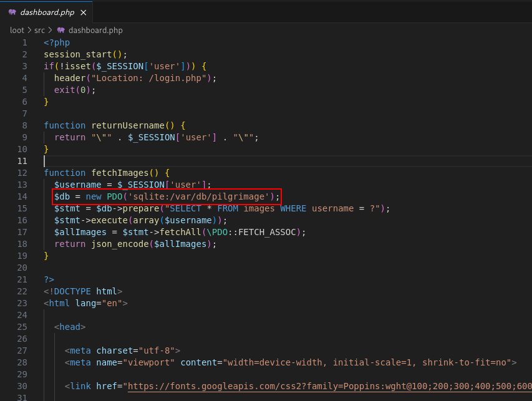Open the loot breadcrumb folder
This screenshot has width=532, height=401.
[17, 30]
